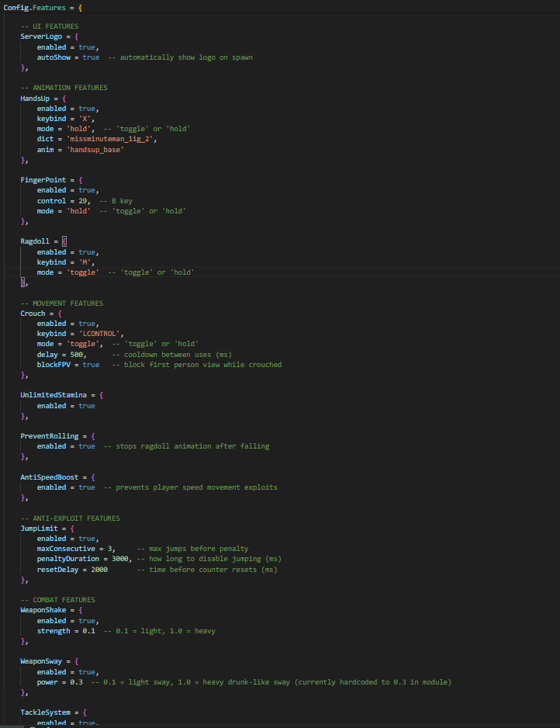Click the anim string 'handsup_base'
This screenshot has height=728, width=560.
tap(95, 150)
